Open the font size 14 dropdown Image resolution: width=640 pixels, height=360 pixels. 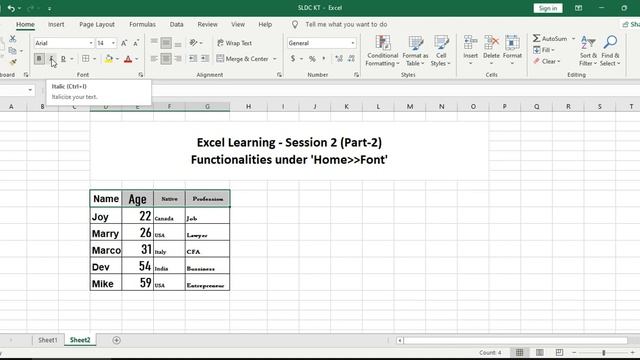point(113,43)
